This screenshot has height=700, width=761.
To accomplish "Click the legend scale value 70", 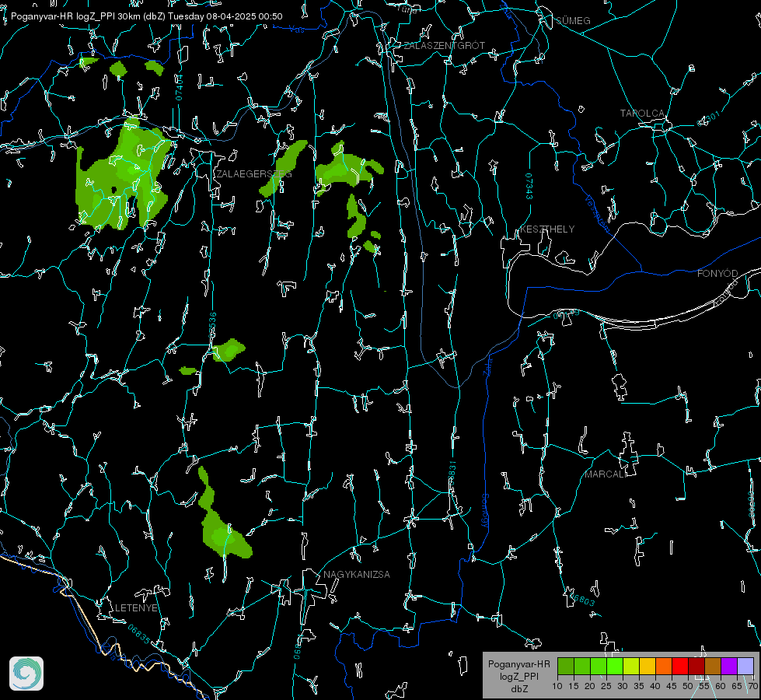I will point(752,687).
